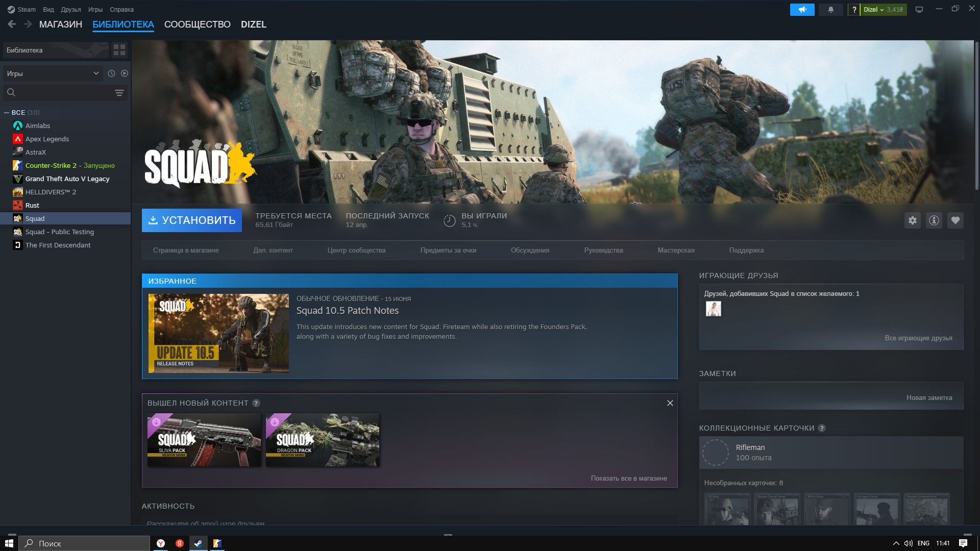Image resolution: width=980 pixels, height=551 pixels.
Task: Click the help question mark icon
Action: click(854, 10)
